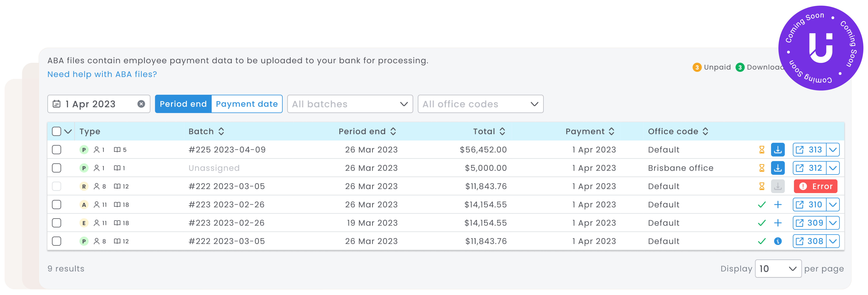The image size is (868, 295).
Task: Sort the table by Total
Action: pos(502,132)
